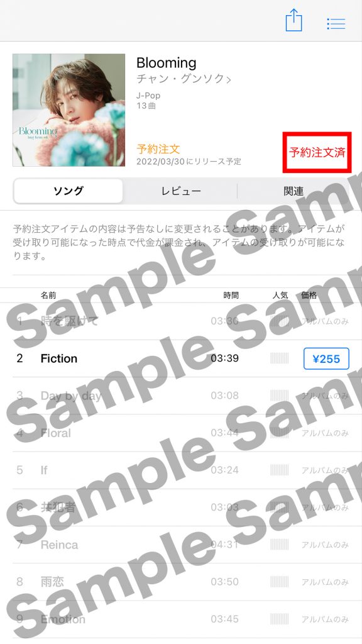Viewport: 362px width, 644px height.
Task: Open the Blooming album cover artwork
Action: pos(69,110)
